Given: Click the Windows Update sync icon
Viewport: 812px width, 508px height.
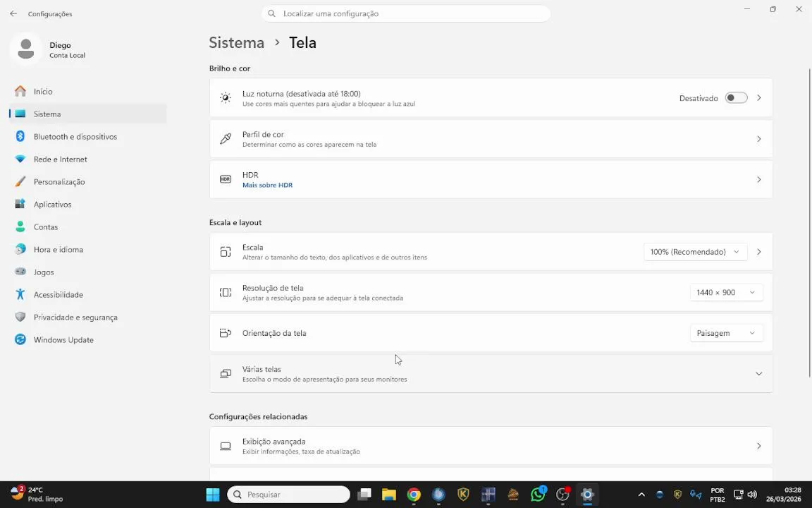Looking at the screenshot, I should pos(20,339).
